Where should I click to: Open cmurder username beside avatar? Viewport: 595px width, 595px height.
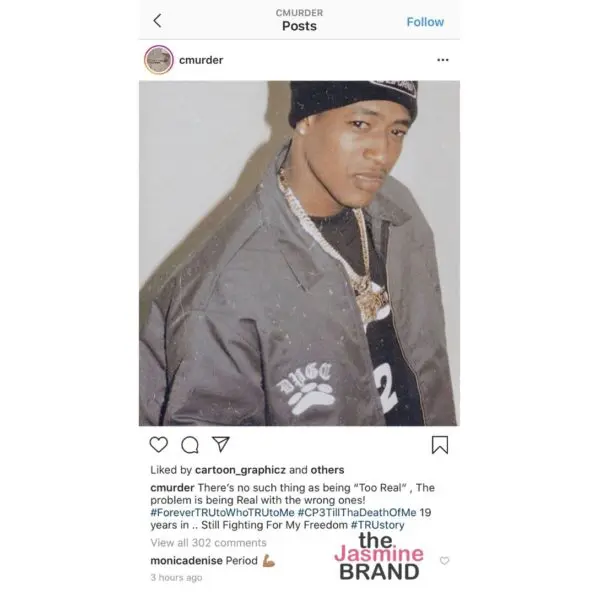201,60
